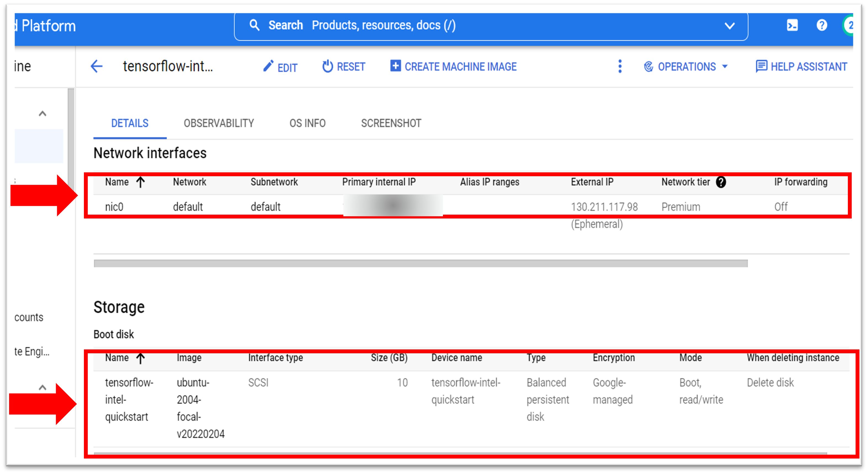Open the SCREENSHOT tab
Screen dimensions: 868x474
click(391, 123)
